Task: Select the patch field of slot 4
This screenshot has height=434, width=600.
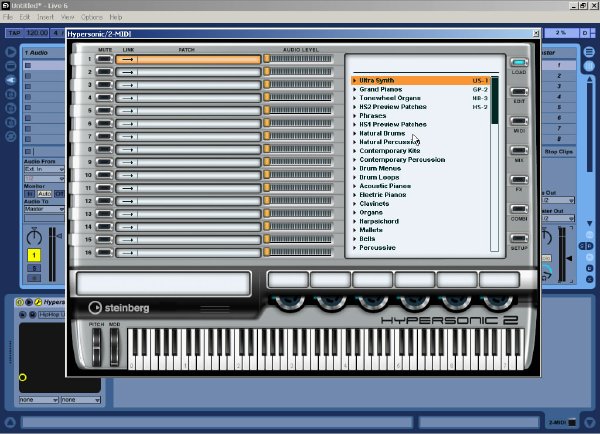Action: (199, 98)
